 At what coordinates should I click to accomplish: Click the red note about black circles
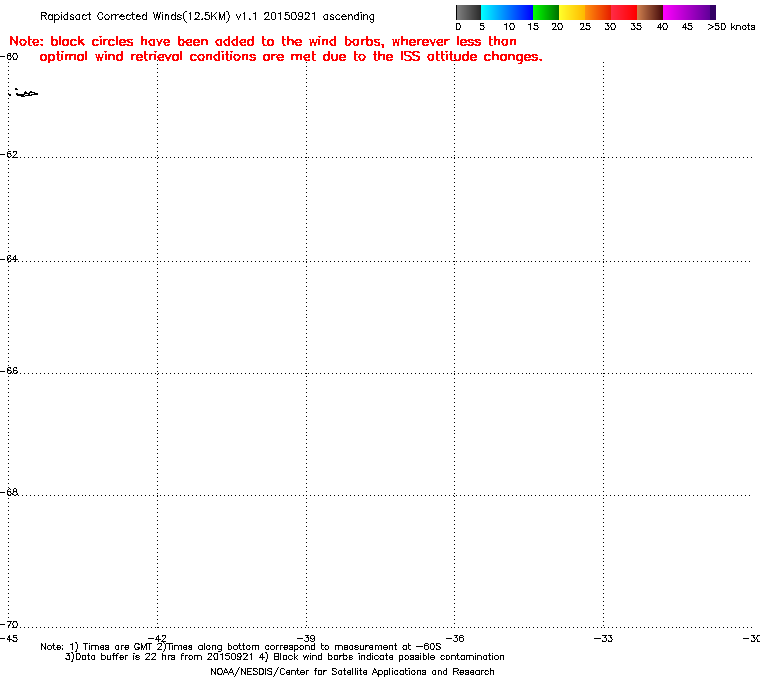pyautogui.click(x=276, y=49)
